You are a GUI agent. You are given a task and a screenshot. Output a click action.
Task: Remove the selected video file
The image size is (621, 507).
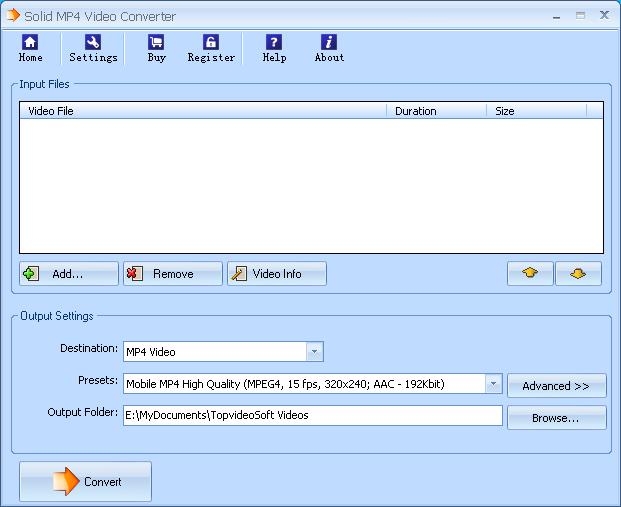172,274
